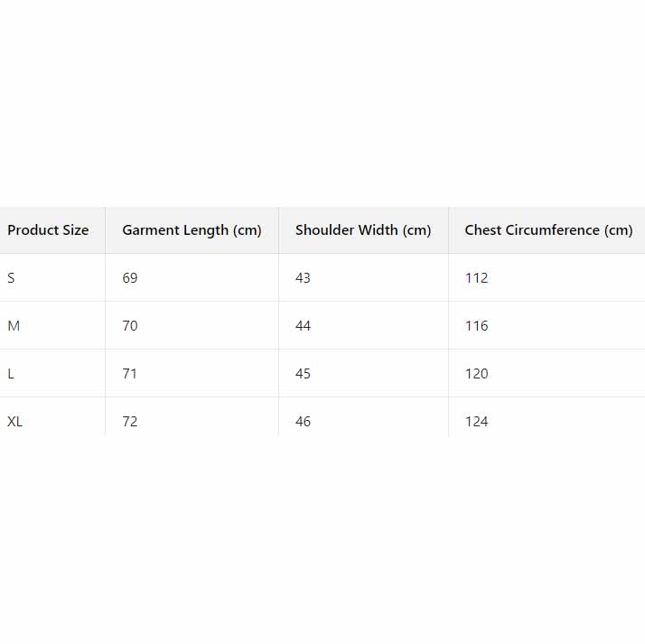The image size is (645, 644).
Task: Click shoulder width value 45
Action: [x=303, y=374]
